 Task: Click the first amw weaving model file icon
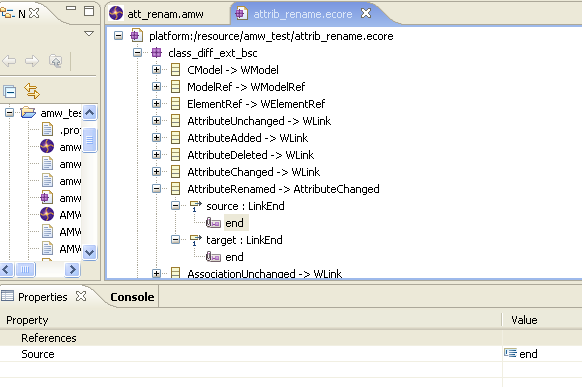(x=47, y=146)
